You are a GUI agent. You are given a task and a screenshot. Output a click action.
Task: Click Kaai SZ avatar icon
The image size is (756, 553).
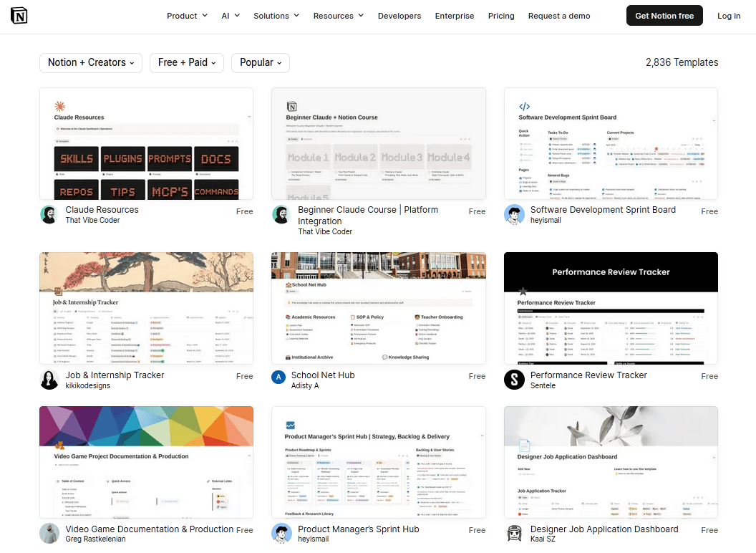[514, 533]
